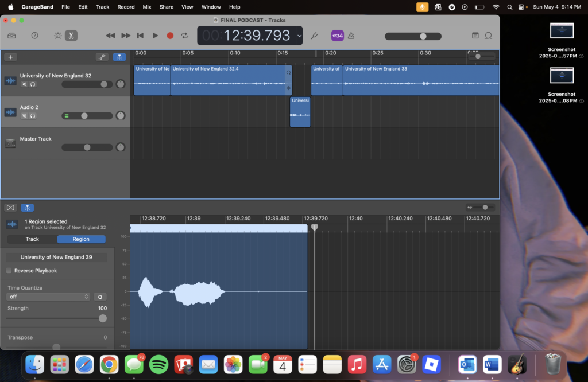Open the Library panel icon
Image resolution: width=588 pixels, height=382 pixels.
pyautogui.click(x=11, y=36)
